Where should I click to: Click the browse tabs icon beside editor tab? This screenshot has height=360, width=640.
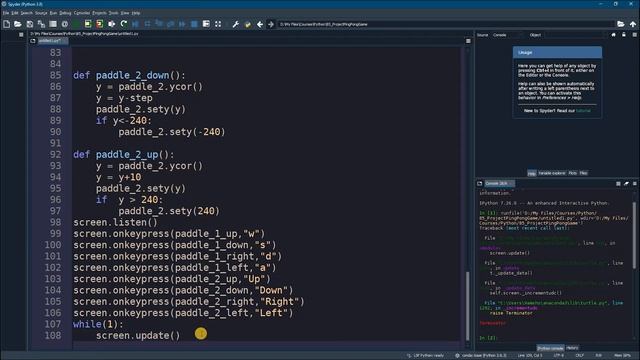coord(33,41)
